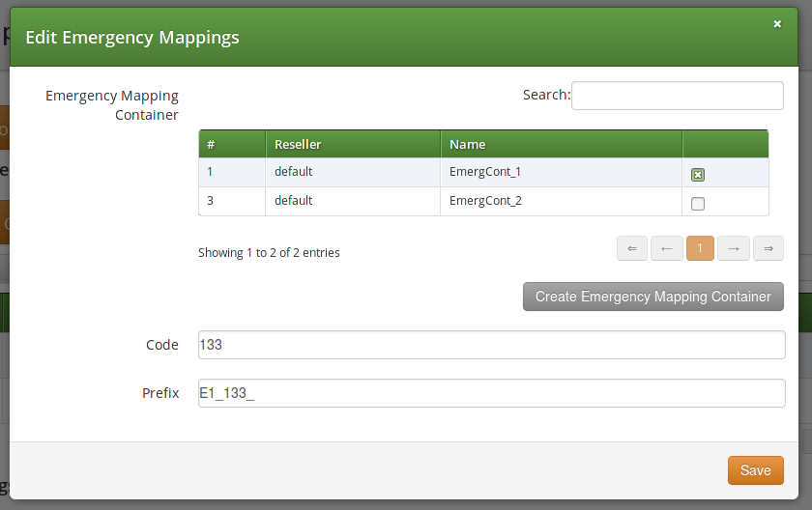Select page 1 in pagination
The width and height of the screenshot is (812, 510).
coord(700,248)
